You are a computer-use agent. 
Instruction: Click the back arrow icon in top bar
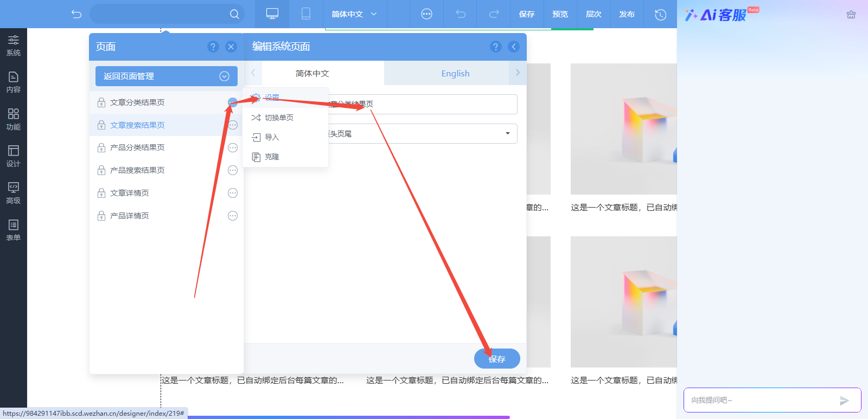[76, 14]
